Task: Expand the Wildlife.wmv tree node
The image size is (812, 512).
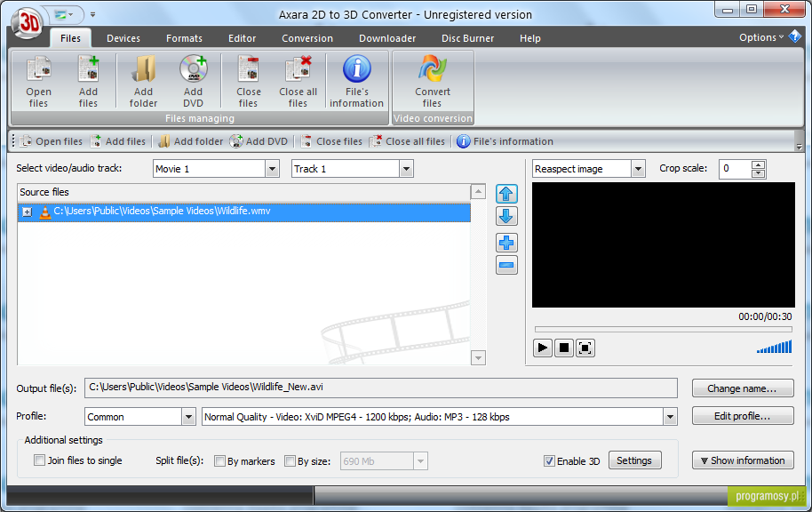Action: tap(28, 212)
